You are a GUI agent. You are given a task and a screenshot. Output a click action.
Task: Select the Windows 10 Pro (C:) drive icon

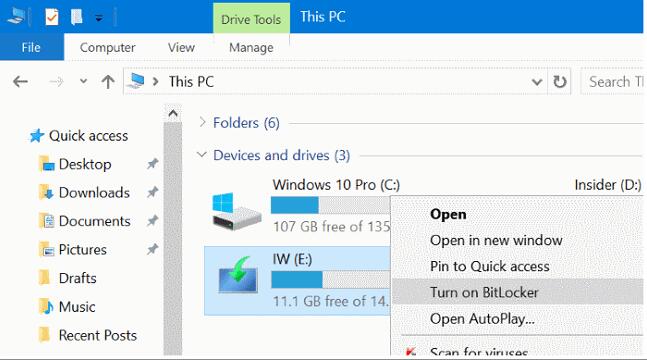coord(236,211)
